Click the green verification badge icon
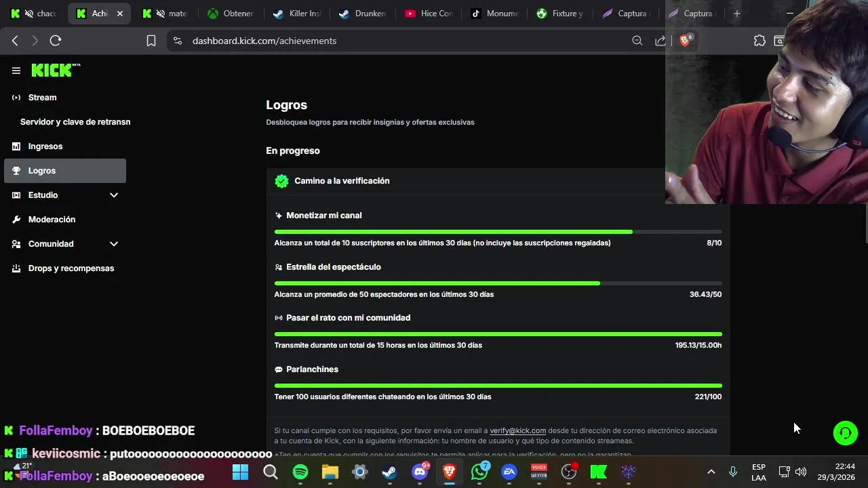The width and height of the screenshot is (868, 488). coord(281,181)
